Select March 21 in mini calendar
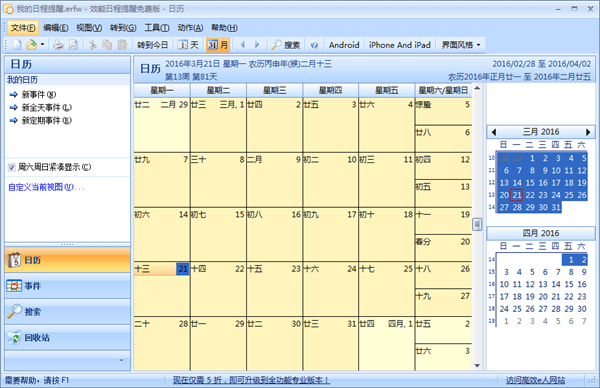 517,195
